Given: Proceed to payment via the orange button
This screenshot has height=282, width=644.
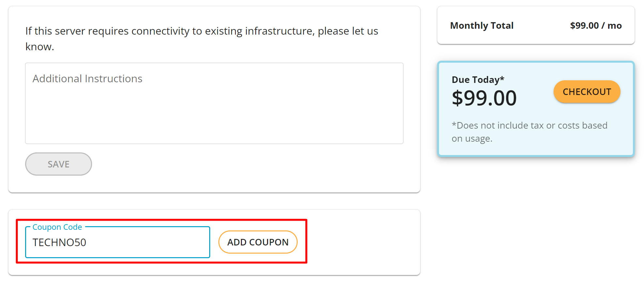Looking at the screenshot, I should pyautogui.click(x=587, y=92).
